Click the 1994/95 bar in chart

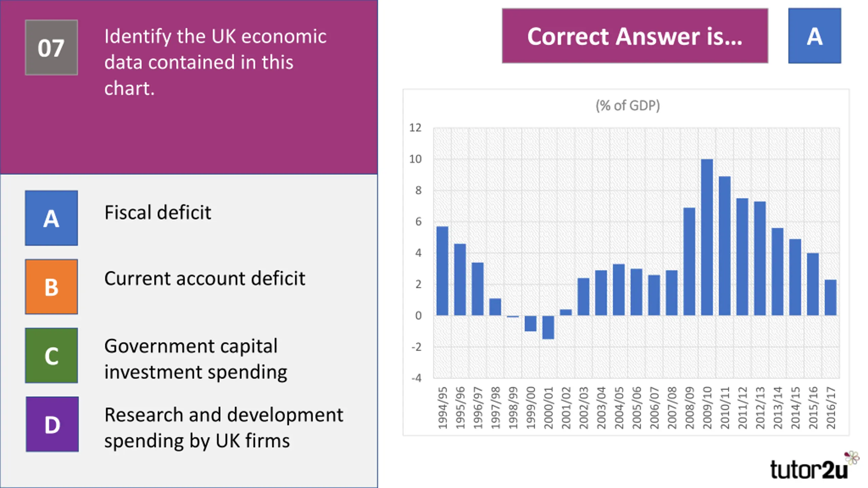pyautogui.click(x=442, y=271)
